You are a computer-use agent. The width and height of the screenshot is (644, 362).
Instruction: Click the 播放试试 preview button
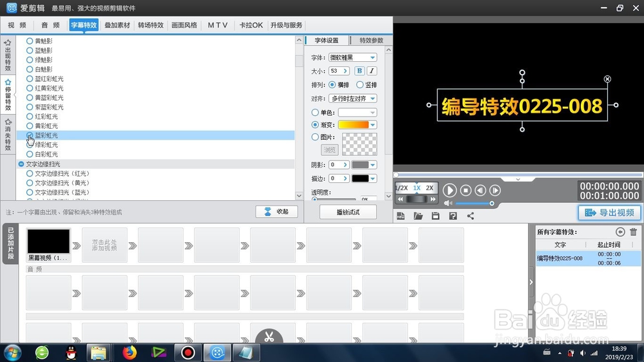pyautogui.click(x=348, y=212)
